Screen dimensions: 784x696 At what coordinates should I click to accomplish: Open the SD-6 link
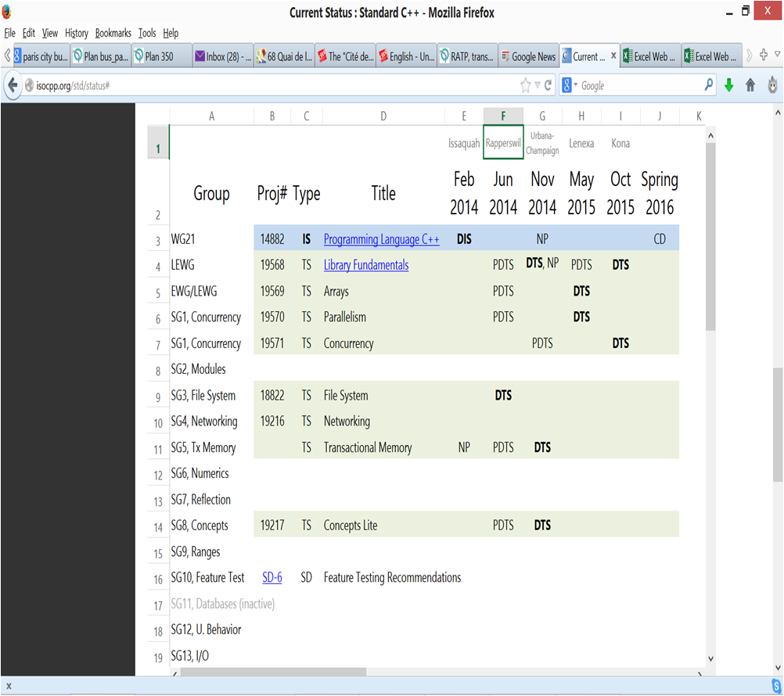272,578
